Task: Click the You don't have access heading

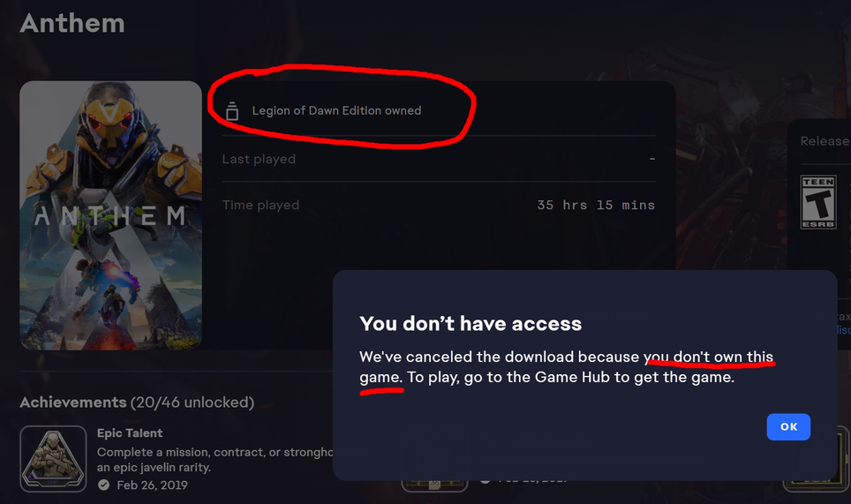Action: (471, 323)
